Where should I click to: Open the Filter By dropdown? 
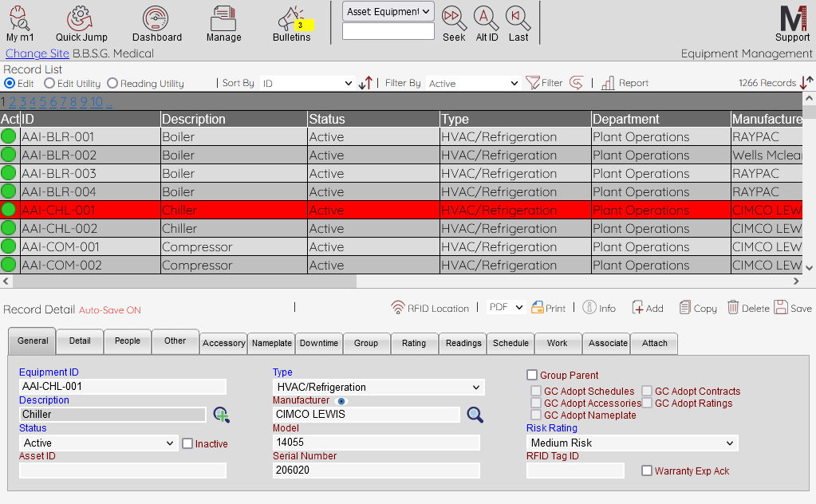pyautogui.click(x=472, y=83)
